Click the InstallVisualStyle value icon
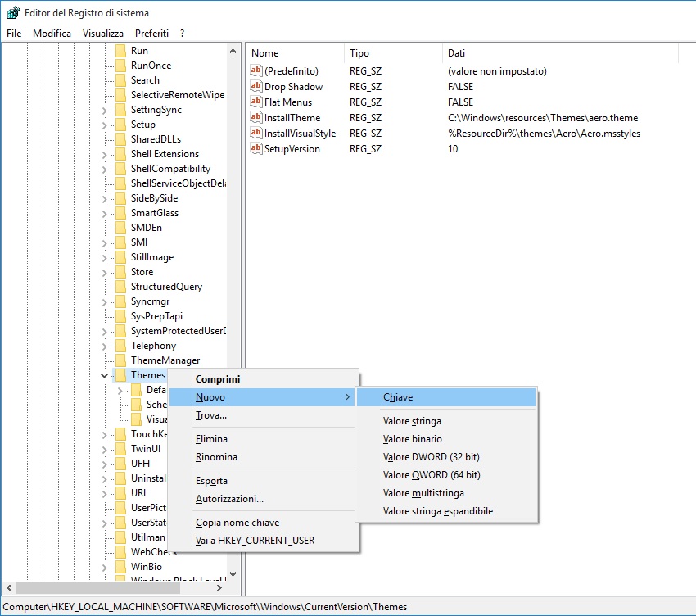 [255, 134]
